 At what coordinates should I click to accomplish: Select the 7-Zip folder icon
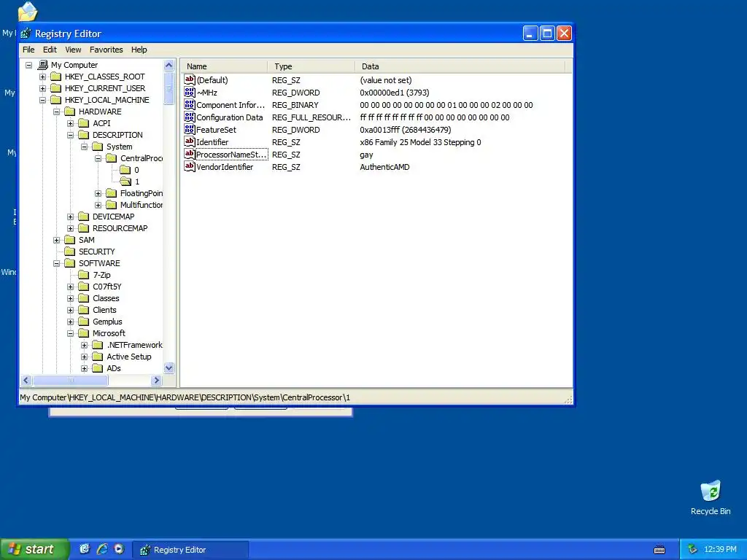pyautogui.click(x=84, y=275)
